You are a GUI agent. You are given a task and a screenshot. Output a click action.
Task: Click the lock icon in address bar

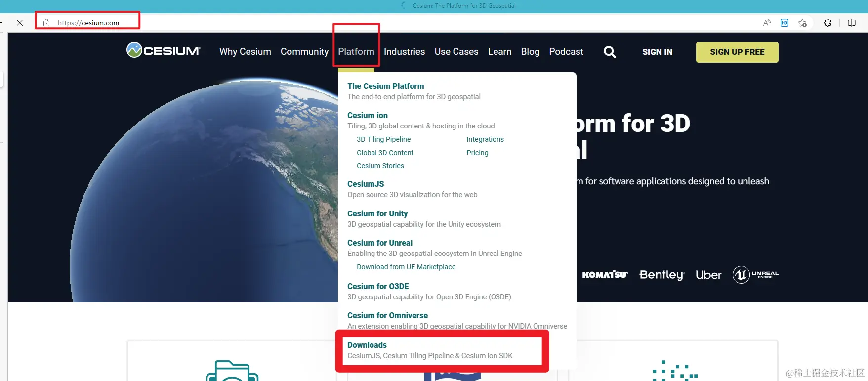[x=46, y=23]
